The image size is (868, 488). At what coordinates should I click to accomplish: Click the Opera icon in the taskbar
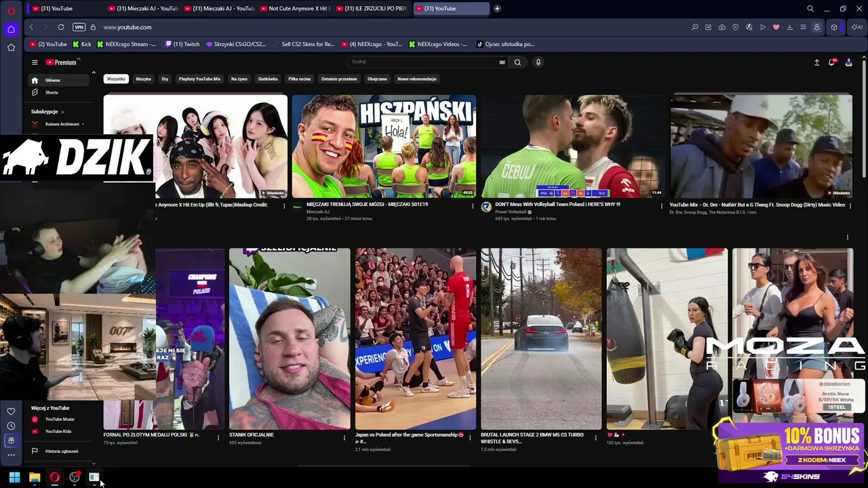point(54,478)
